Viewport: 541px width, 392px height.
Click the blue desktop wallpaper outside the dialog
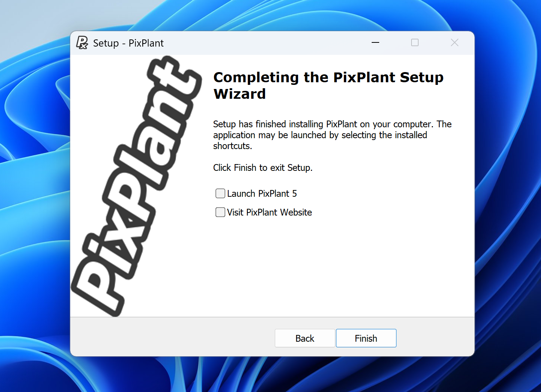point(34,188)
